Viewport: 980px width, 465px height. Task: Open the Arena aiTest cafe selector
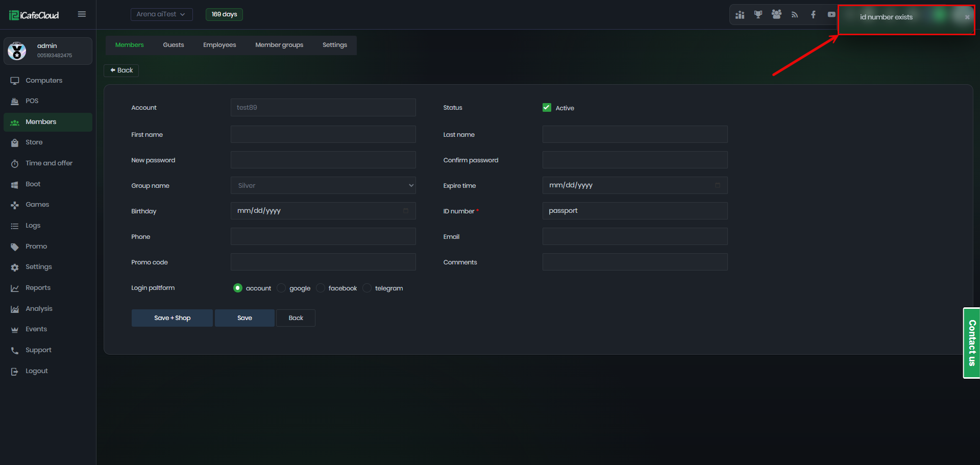[161, 14]
